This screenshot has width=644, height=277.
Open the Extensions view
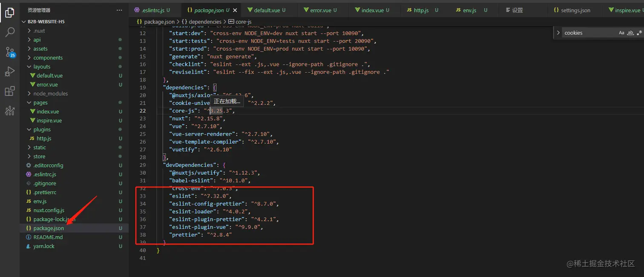pos(9,91)
